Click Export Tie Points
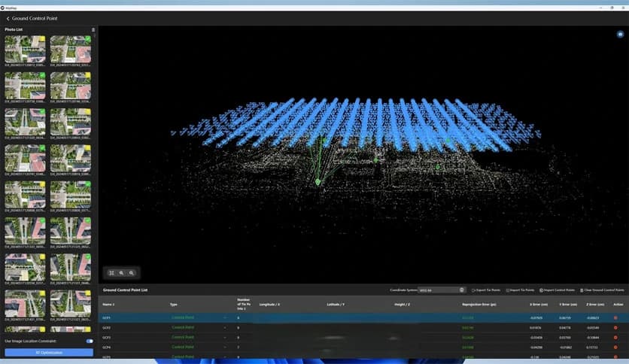629x364 pixels. tap(487, 290)
